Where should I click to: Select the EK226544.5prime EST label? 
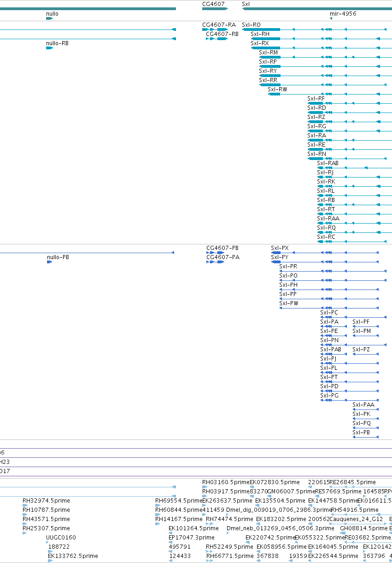pos(333,556)
